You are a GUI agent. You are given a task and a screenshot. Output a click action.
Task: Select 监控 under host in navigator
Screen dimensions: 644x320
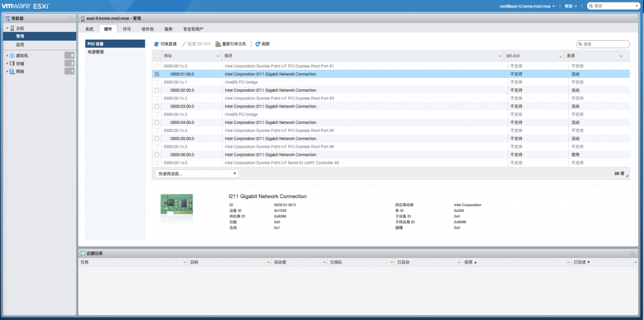pyautogui.click(x=40, y=45)
